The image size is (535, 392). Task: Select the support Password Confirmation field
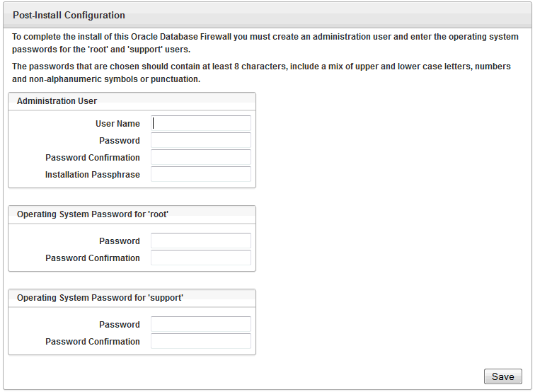click(x=201, y=342)
